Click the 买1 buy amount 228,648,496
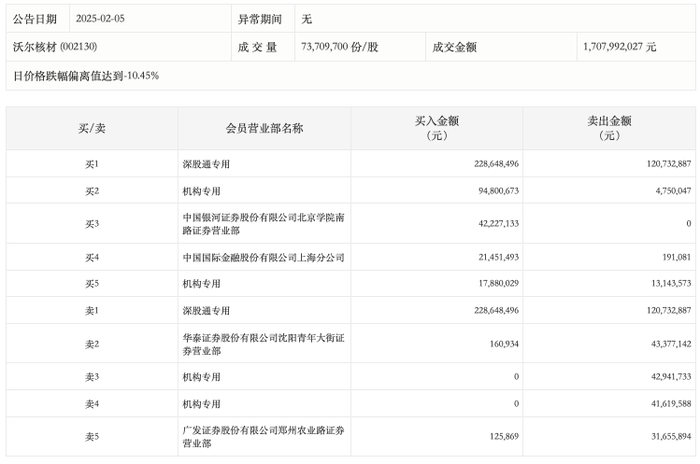The height and width of the screenshot is (464, 700). click(496, 164)
